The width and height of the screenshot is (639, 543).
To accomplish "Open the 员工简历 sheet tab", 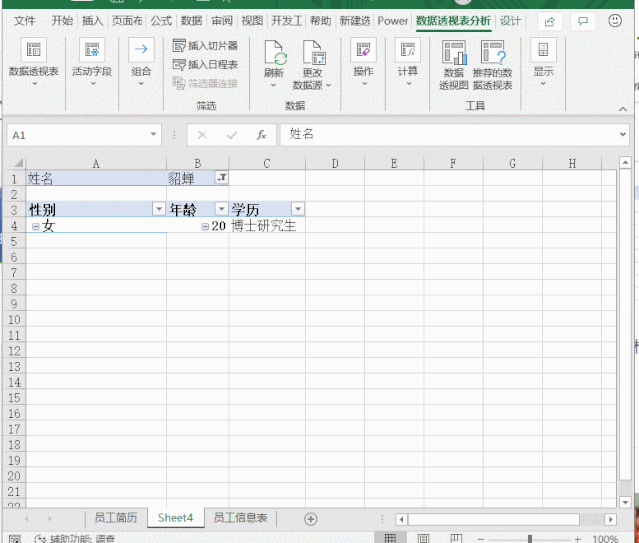I will (116, 518).
